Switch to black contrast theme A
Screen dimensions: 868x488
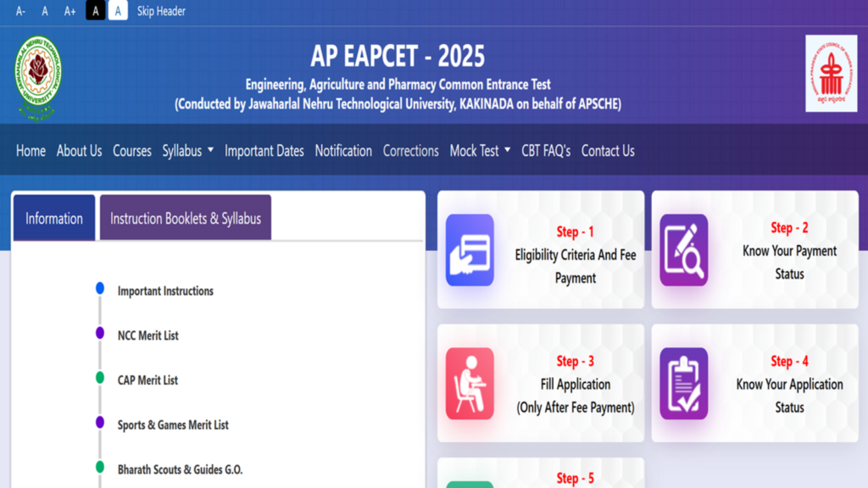pos(95,10)
